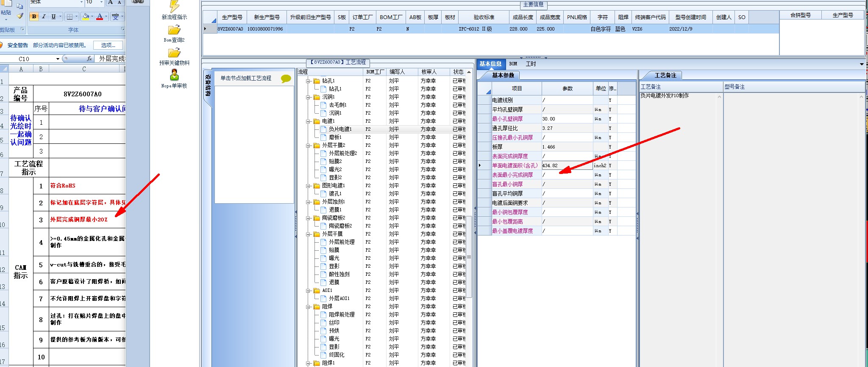Image resolution: width=868 pixels, height=367 pixels.
Task: Click the 设备结构 vertical tab
Action: pyautogui.click(x=208, y=86)
